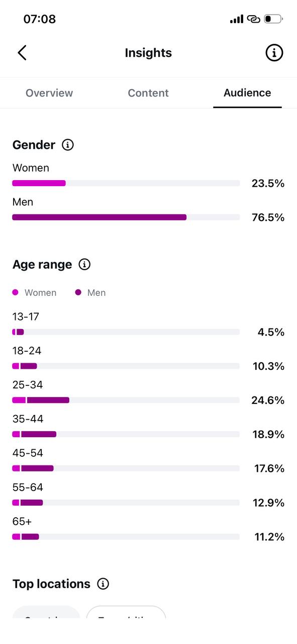Tap the Men legend color dot
Image resolution: width=297 pixels, height=644 pixels.
[78, 292]
